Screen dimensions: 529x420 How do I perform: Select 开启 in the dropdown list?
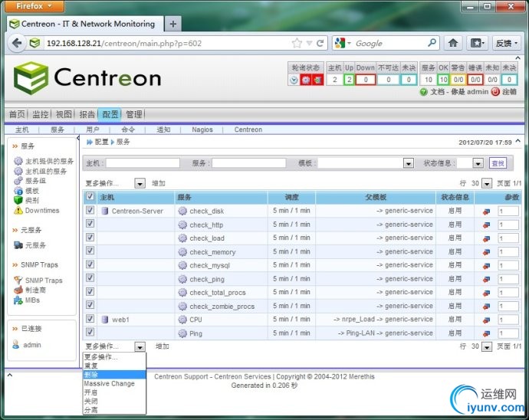(x=114, y=392)
